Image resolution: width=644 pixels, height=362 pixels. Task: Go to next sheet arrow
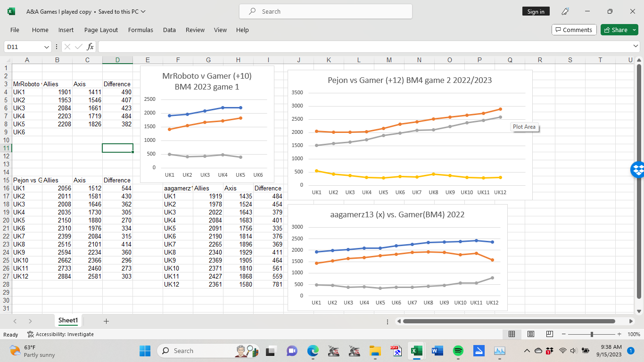pos(30,321)
